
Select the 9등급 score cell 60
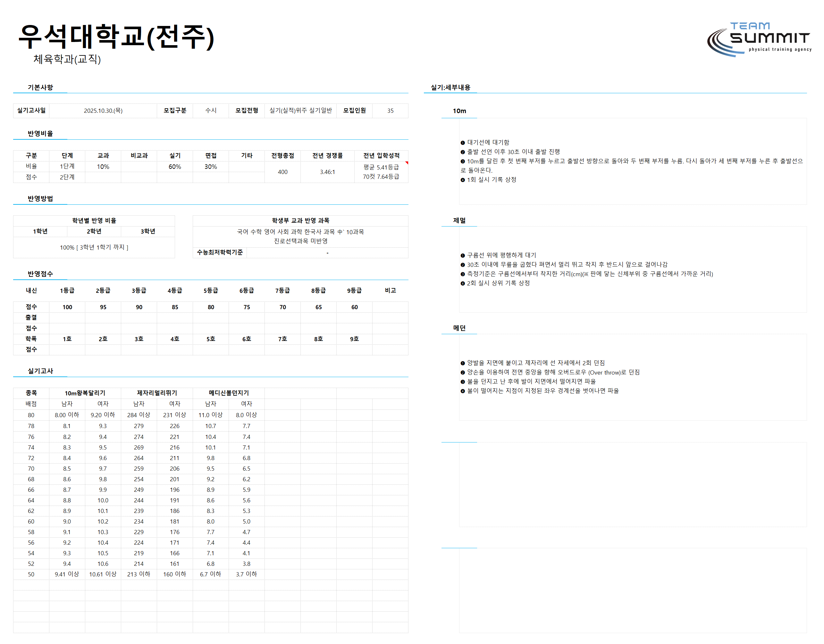coord(354,307)
